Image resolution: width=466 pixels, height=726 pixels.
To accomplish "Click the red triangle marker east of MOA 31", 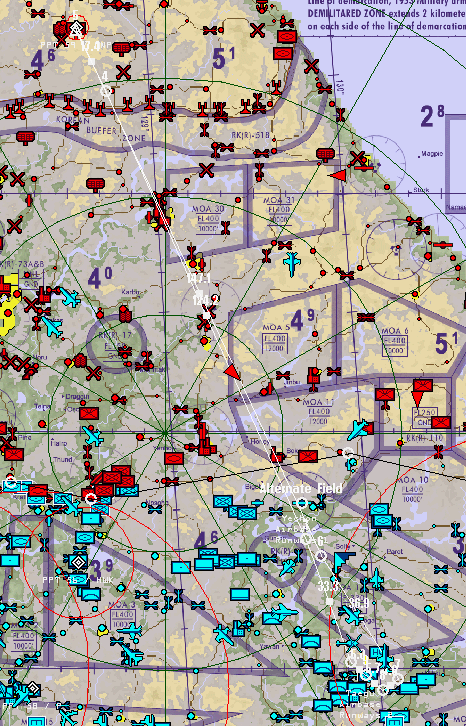I will (339, 175).
